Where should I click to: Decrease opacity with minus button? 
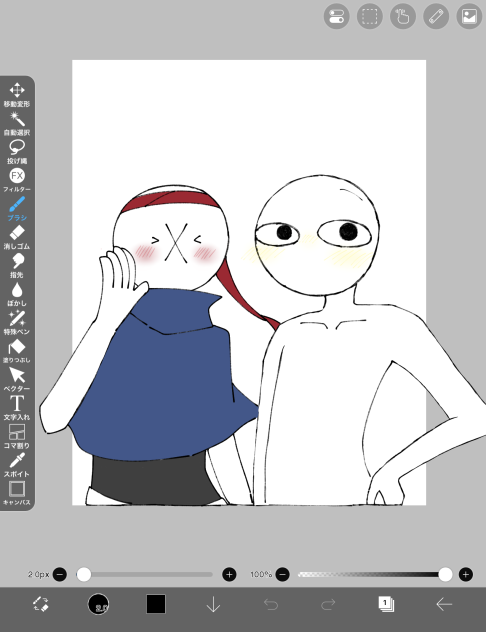282,574
